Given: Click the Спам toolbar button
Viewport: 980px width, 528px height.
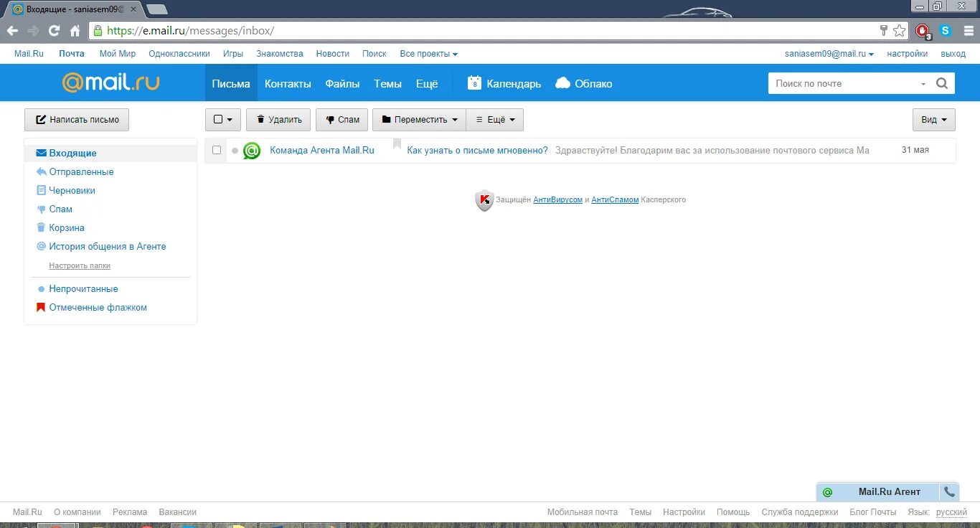Looking at the screenshot, I should pyautogui.click(x=342, y=120).
